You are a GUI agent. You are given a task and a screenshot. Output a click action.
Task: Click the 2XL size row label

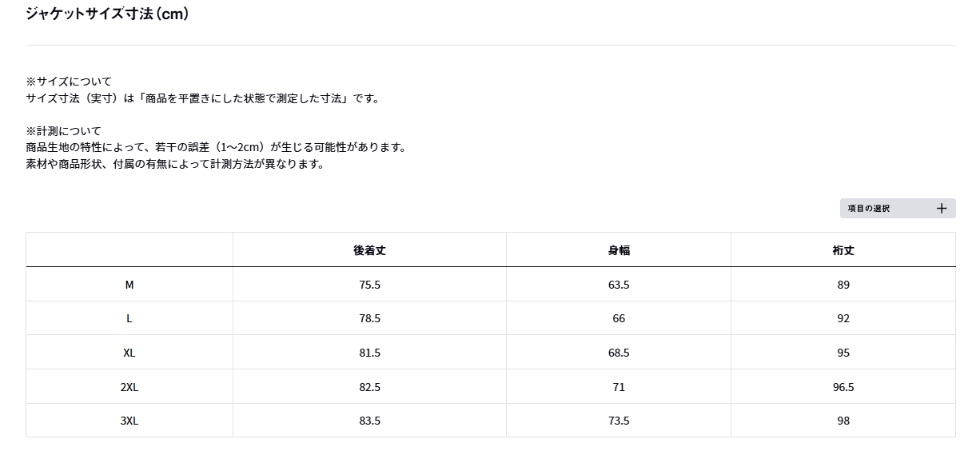click(x=129, y=387)
